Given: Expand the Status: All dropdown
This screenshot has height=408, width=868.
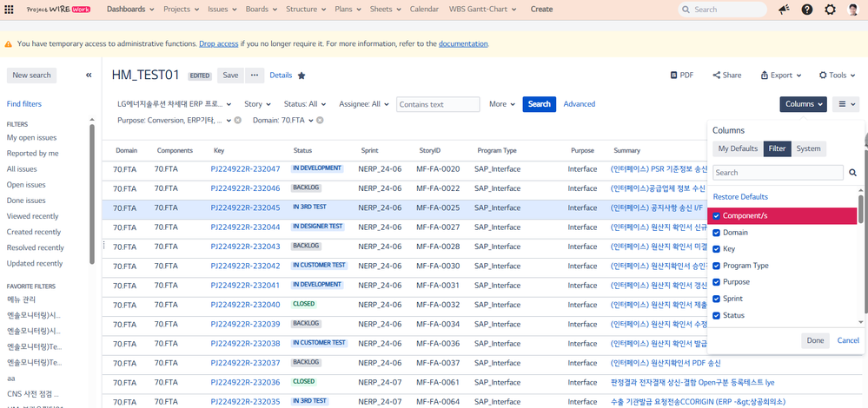Looking at the screenshot, I should point(305,104).
